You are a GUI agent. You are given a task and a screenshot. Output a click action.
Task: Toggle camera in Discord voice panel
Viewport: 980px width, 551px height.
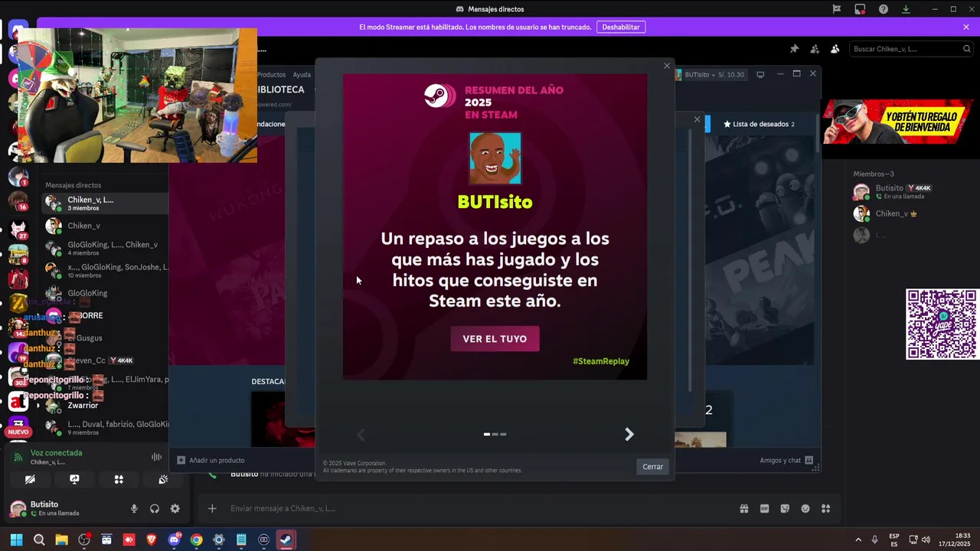pos(30,479)
